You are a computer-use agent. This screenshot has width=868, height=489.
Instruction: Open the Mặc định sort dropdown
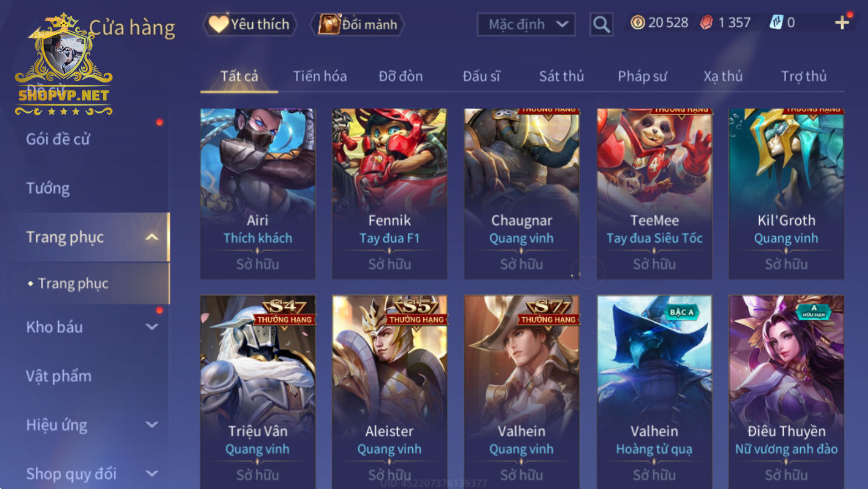click(x=526, y=24)
